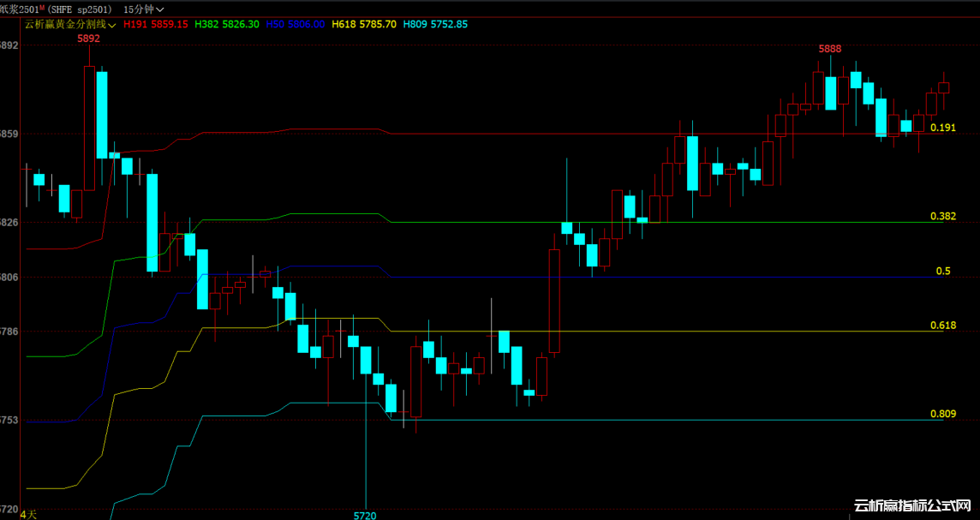Screen dimensions: 980x520
Task: Click the 5888 swing high label
Action: click(x=829, y=49)
